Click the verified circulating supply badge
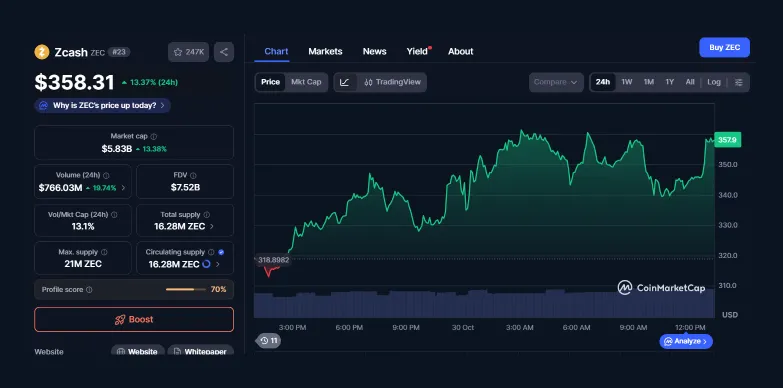This screenshot has width=783, height=388. (x=221, y=253)
